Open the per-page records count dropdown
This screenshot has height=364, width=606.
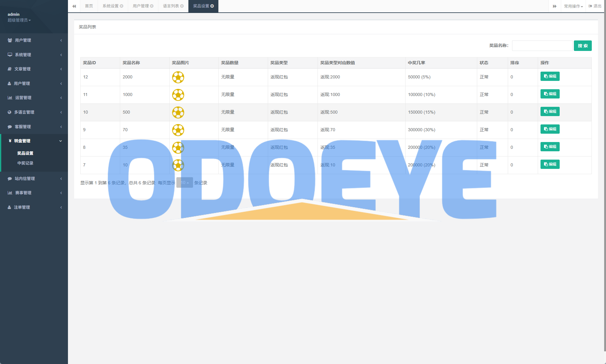point(185,183)
